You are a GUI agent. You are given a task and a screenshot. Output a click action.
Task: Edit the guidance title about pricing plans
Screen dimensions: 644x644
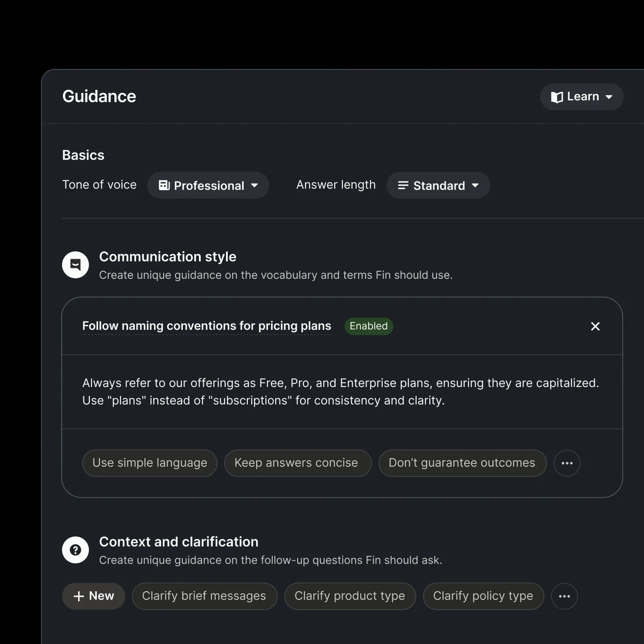(x=206, y=326)
